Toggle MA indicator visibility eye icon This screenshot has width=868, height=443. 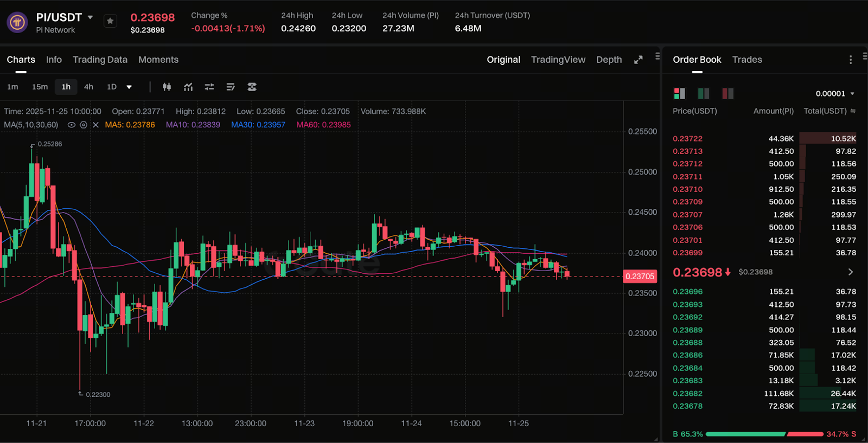pos(71,125)
